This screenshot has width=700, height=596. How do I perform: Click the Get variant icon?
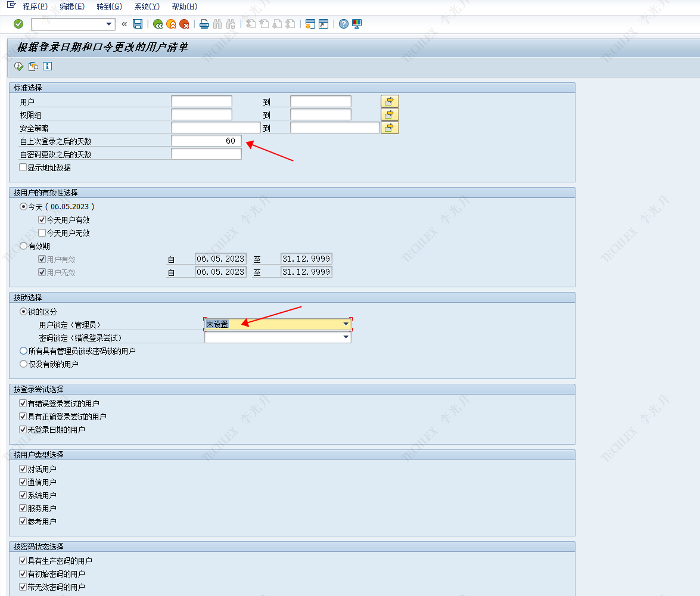click(x=33, y=66)
